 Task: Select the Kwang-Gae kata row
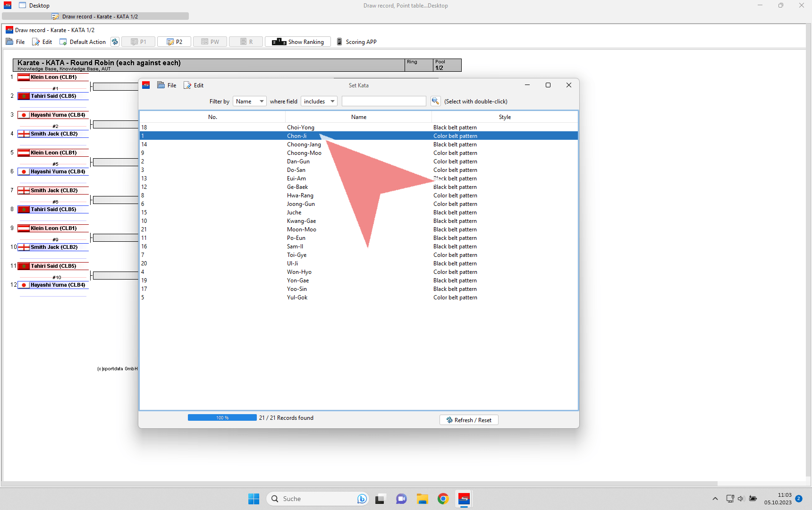[301, 221]
